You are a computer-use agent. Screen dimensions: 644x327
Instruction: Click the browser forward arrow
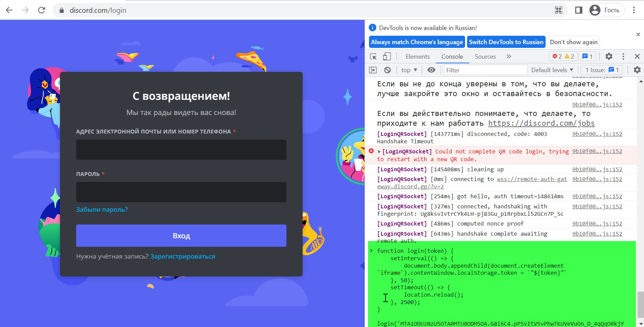[25, 10]
